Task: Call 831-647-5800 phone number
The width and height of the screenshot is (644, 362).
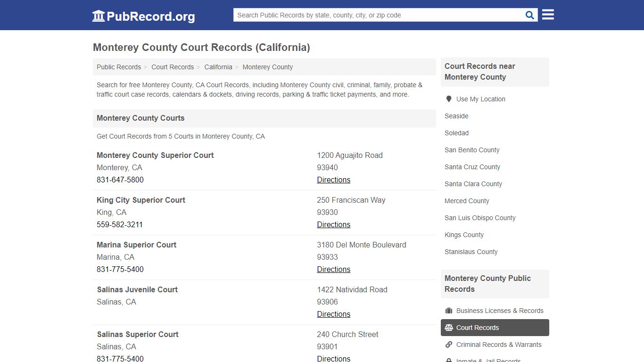Action: point(120,180)
